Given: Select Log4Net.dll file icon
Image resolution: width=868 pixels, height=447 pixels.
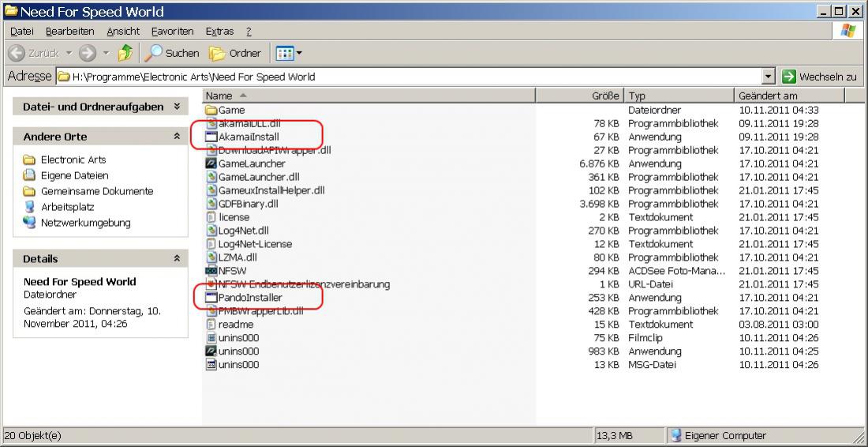Looking at the screenshot, I should click(211, 231).
